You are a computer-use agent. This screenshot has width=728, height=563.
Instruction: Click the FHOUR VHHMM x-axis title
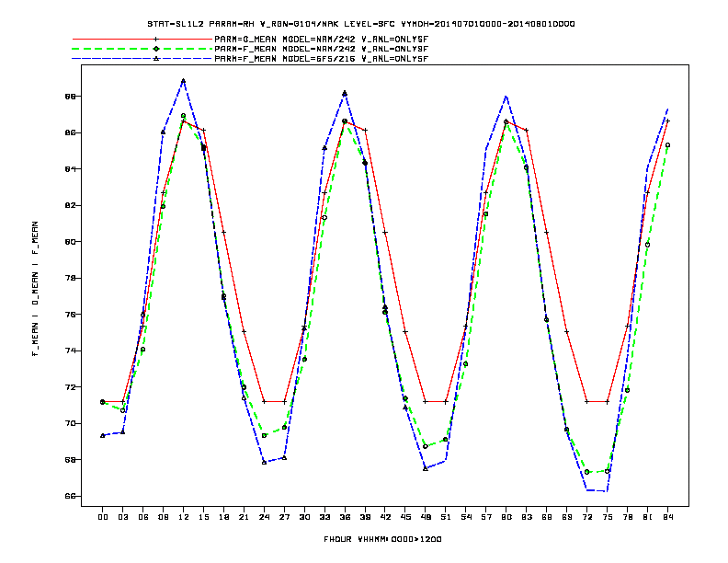pyautogui.click(x=382, y=539)
